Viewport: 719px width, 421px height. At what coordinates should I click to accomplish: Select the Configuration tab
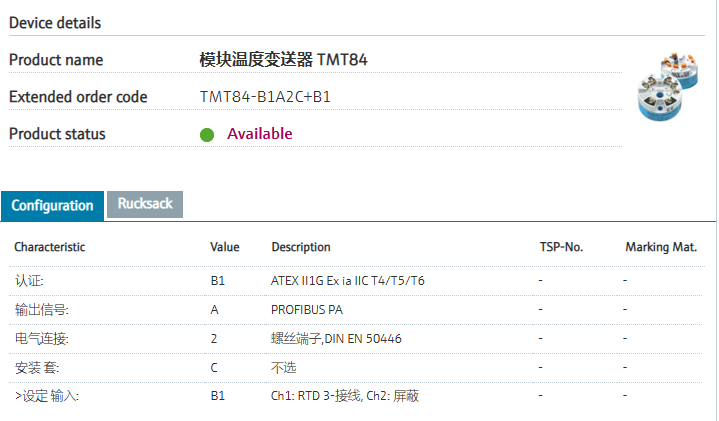click(52, 205)
